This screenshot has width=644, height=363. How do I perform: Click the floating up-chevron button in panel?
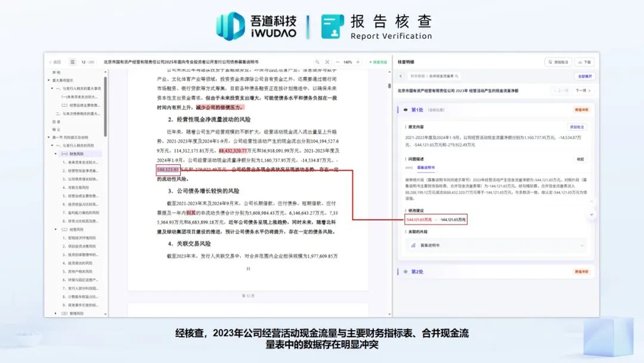pos(592,201)
